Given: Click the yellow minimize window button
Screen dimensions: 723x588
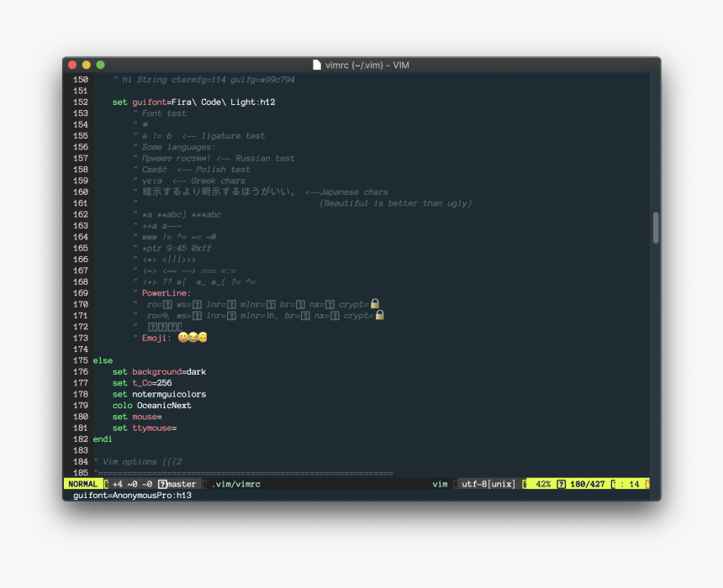Looking at the screenshot, I should [x=87, y=65].
